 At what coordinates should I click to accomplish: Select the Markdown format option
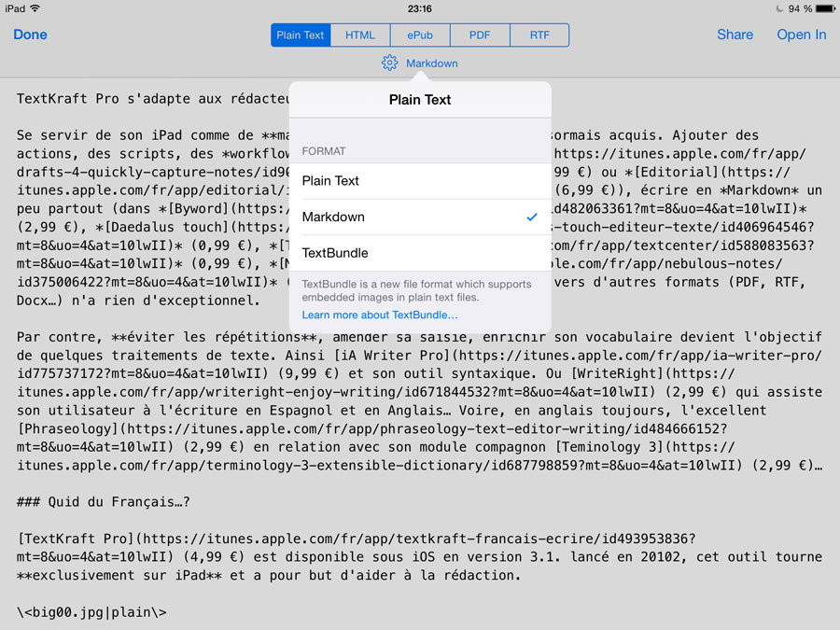pyautogui.click(x=420, y=217)
